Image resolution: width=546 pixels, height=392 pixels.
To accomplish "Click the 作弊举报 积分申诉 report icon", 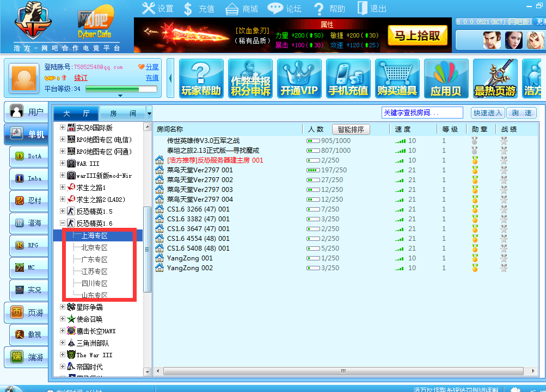I will tap(250, 78).
